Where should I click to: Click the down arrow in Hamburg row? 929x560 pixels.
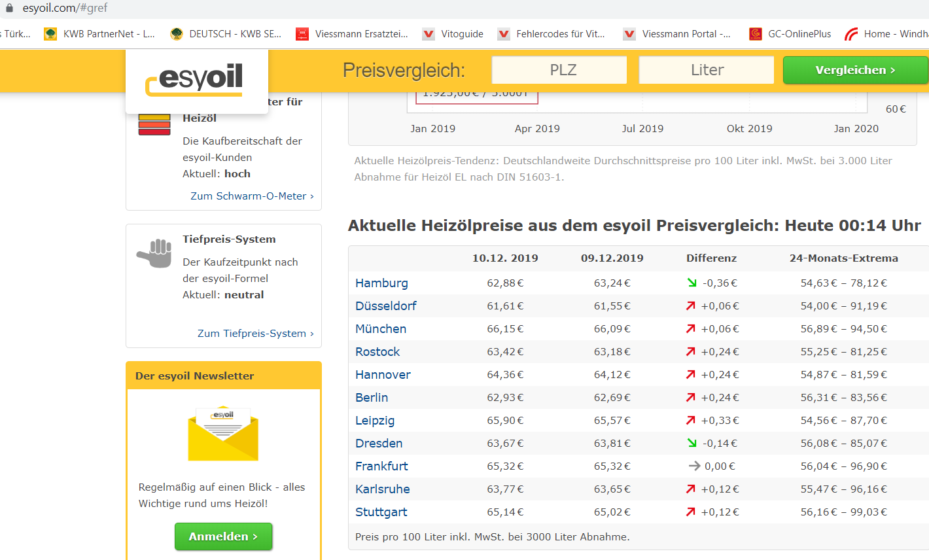[692, 283]
